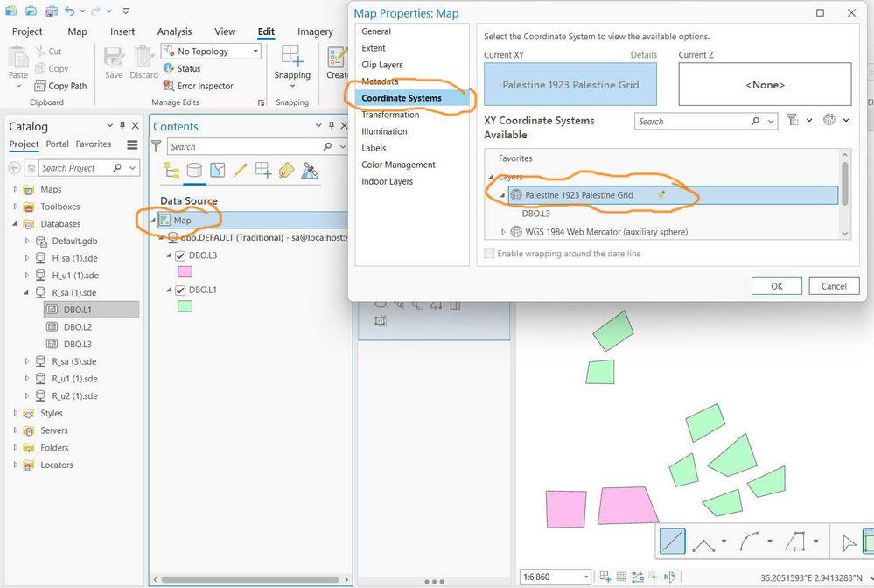Image resolution: width=874 pixels, height=588 pixels.
Task: Pin the Contents pane with auto-hide pushpin
Action: (x=331, y=125)
